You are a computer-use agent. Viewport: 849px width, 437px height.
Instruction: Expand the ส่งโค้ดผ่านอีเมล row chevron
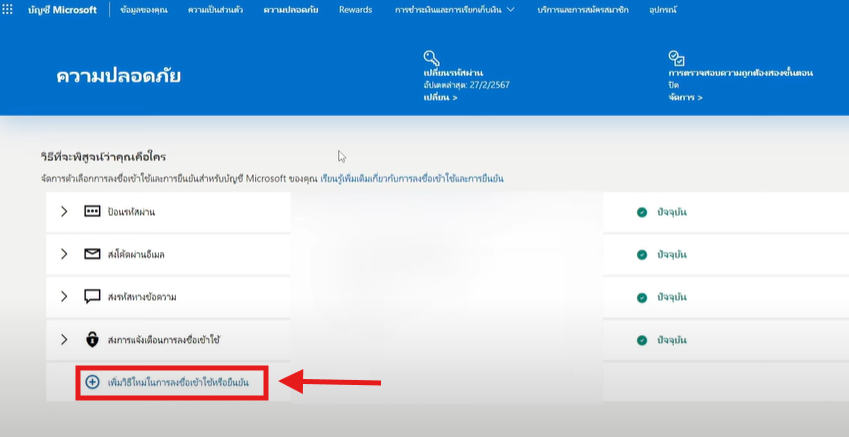[x=64, y=254]
